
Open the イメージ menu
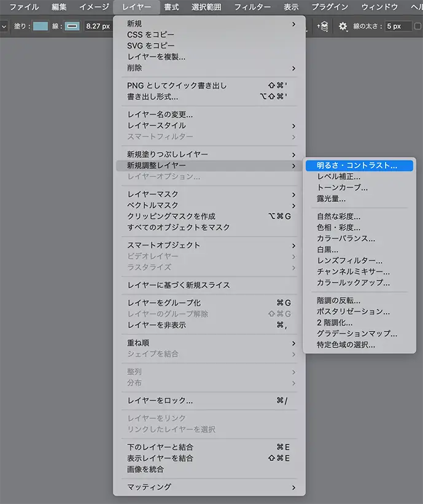(x=94, y=7)
